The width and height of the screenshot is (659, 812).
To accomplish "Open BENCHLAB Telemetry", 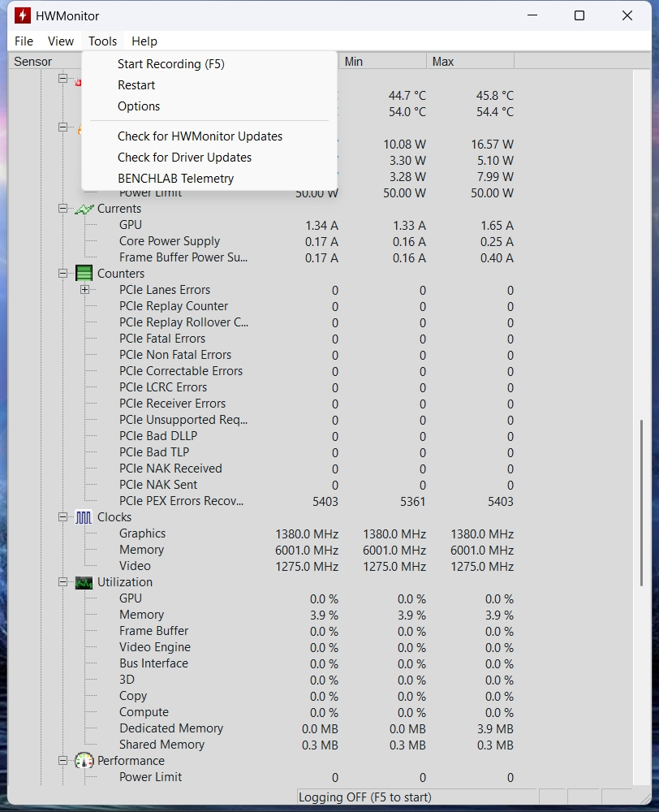I will click(209, 179).
